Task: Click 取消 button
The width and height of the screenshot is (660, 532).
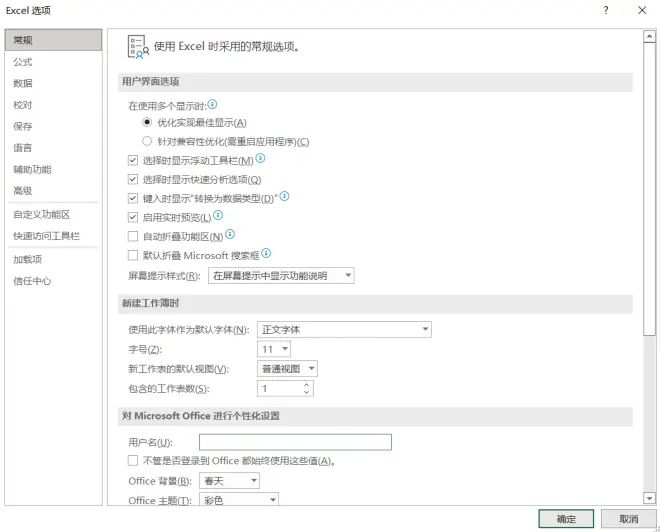Action: coord(628,519)
